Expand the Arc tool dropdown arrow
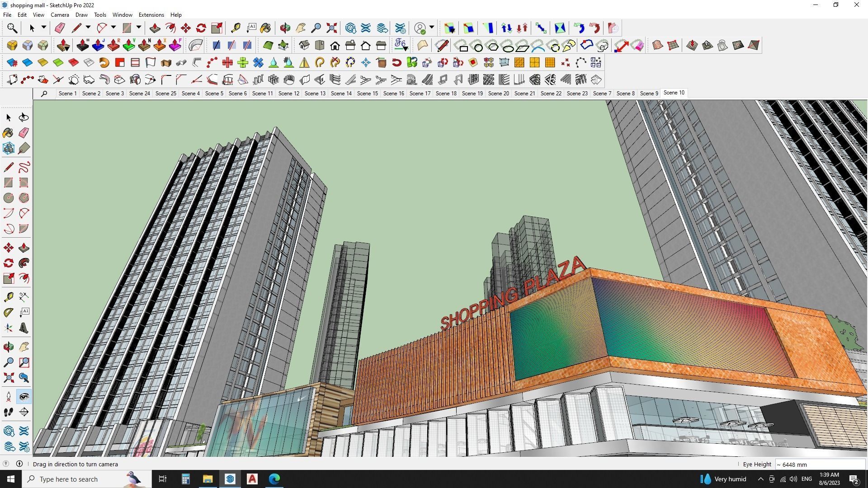 [113, 28]
